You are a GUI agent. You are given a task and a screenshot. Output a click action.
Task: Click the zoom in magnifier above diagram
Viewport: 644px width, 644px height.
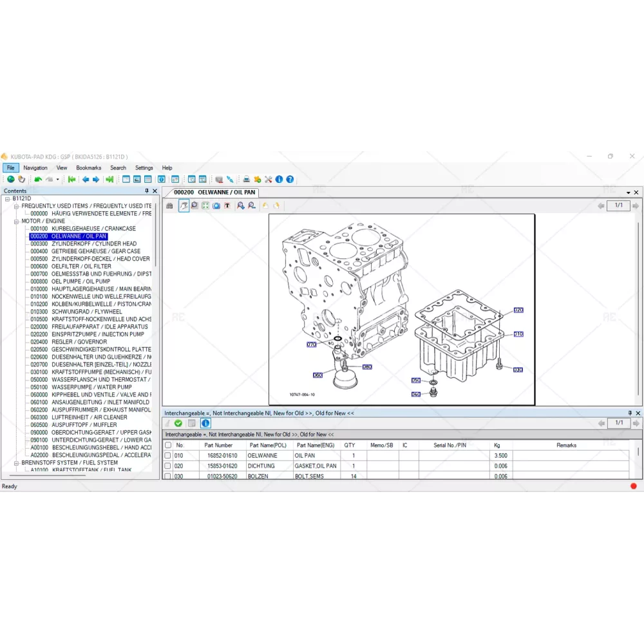coord(240,206)
